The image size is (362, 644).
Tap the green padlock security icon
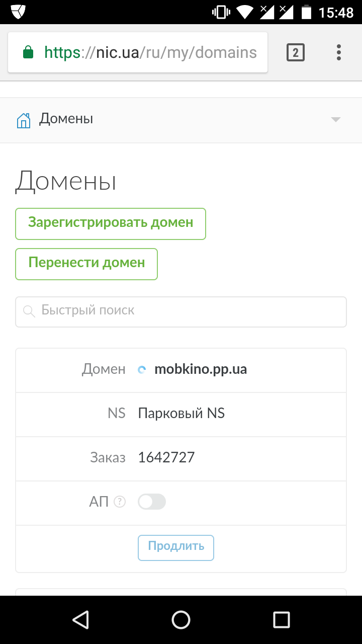pos(28,52)
